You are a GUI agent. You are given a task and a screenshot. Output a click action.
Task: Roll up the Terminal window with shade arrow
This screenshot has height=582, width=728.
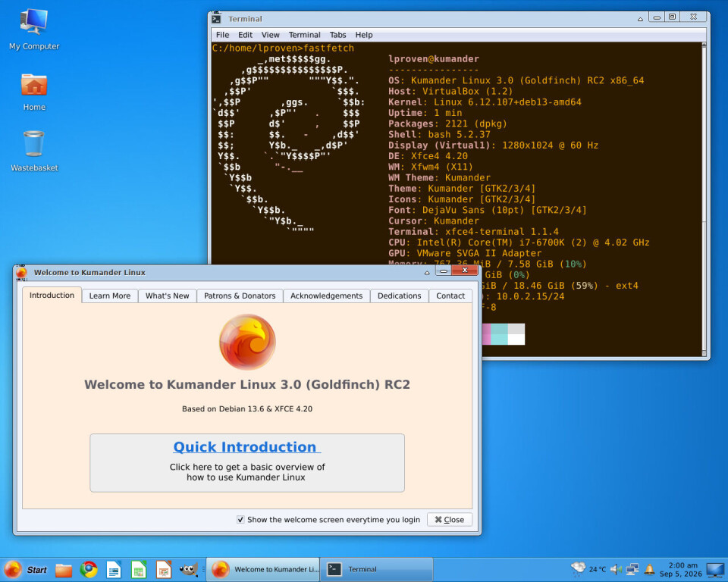pyautogui.click(x=640, y=19)
